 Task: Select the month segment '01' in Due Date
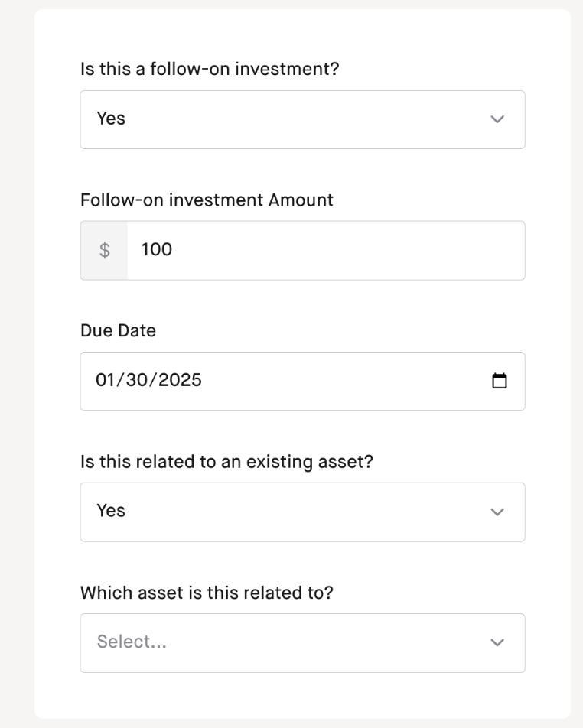[x=105, y=380]
